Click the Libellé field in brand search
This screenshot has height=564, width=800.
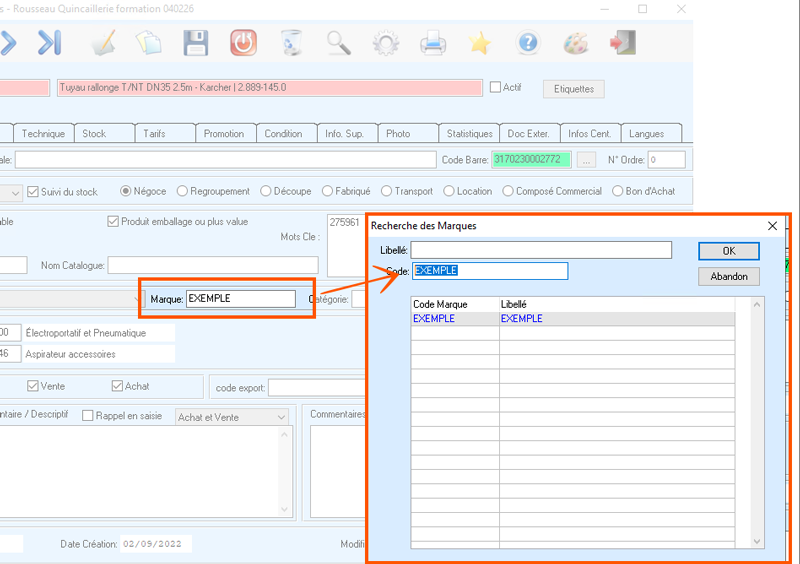point(541,250)
